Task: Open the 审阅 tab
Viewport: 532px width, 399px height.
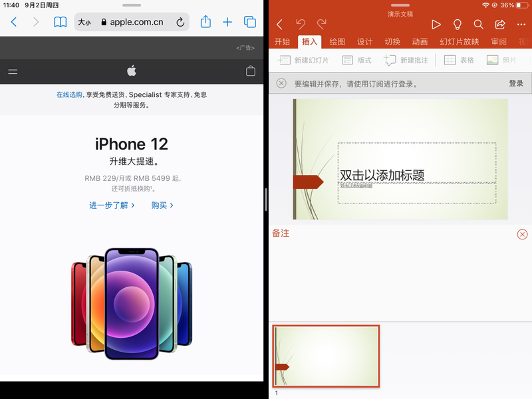Action: click(x=499, y=42)
